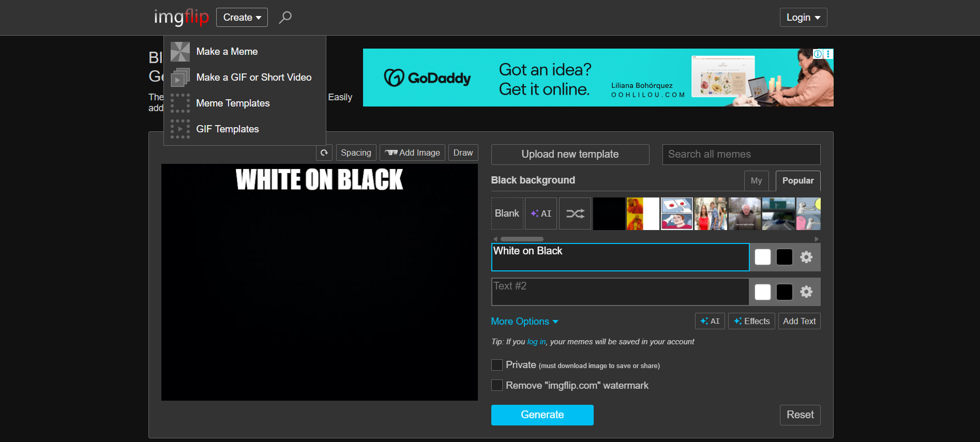Open settings gear for White on Black text
Image resolution: width=980 pixels, height=442 pixels.
click(x=806, y=257)
